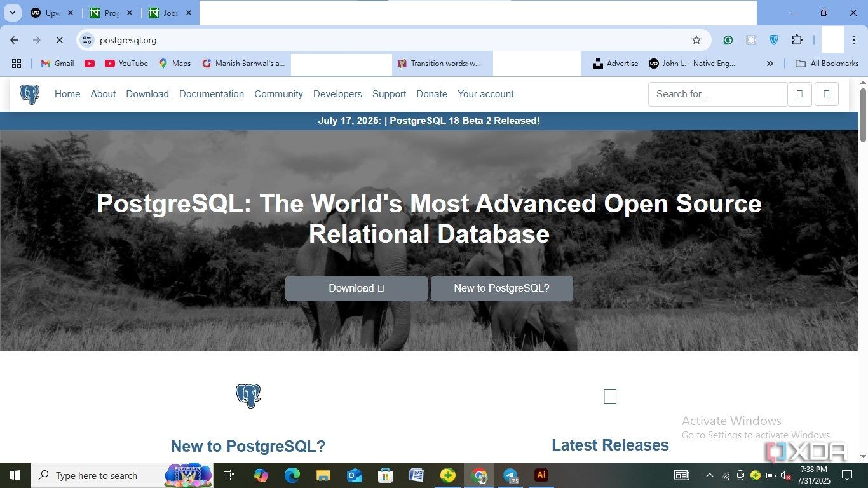Open Chrome's three-dot menu
The image size is (868, 488).
tap(854, 40)
